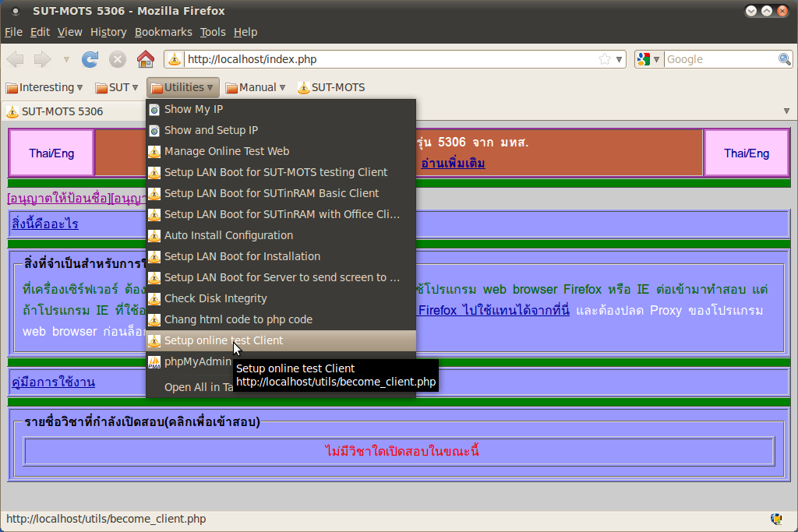Open Setup online test Client entry
Viewport: 798px width, 532px height.
(281, 340)
